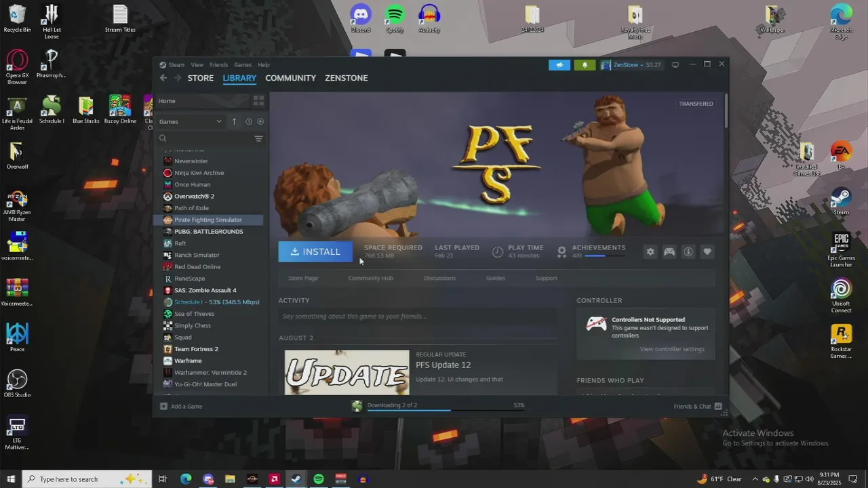This screenshot has width=868, height=488.
Task: Install Pirate Fighting Simulator
Action: tap(315, 251)
